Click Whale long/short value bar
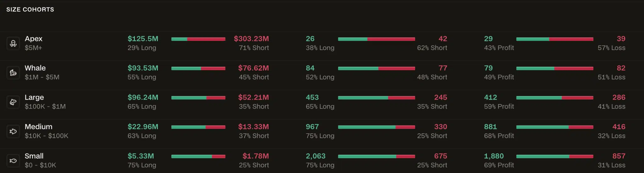The image size is (644, 173). click(198, 68)
